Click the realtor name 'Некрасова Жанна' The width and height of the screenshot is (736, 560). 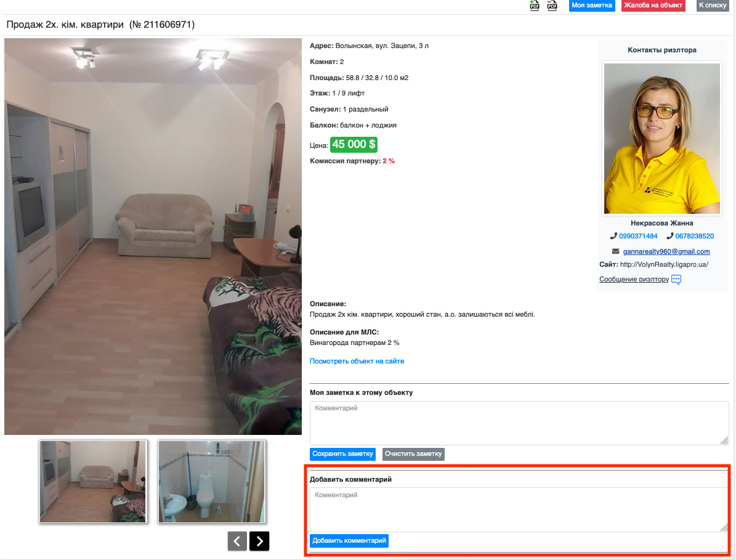(662, 223)
